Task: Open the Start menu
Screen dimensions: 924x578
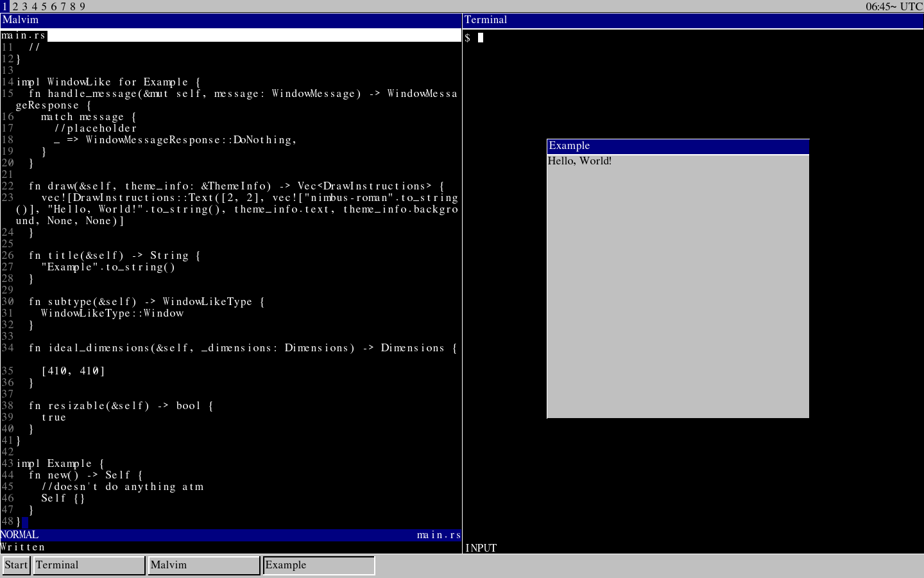Action: click(15, 565)
